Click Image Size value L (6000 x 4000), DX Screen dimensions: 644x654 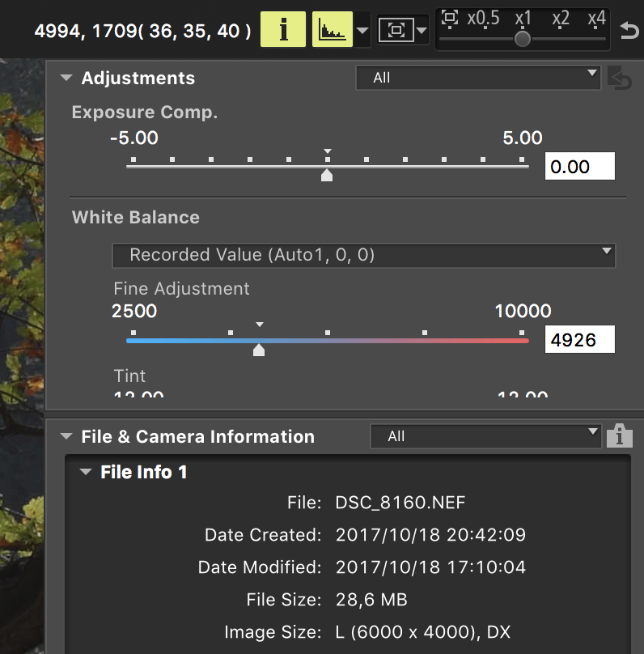(x=422, y=632)
